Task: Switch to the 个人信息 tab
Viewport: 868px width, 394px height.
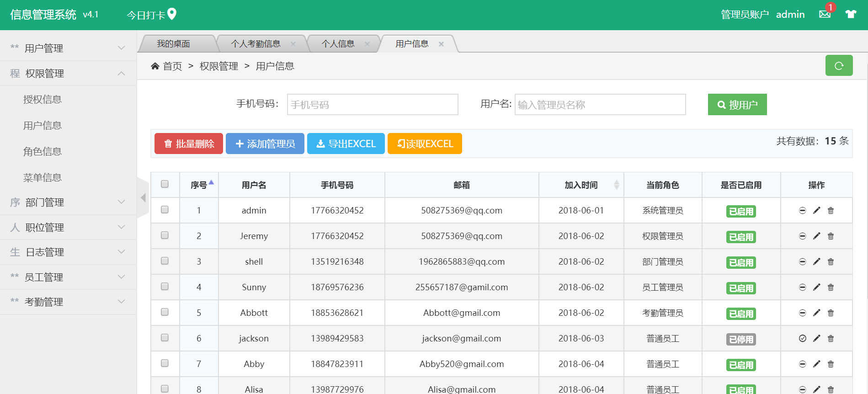Action: pyautogui.click(x=338, y=44)
